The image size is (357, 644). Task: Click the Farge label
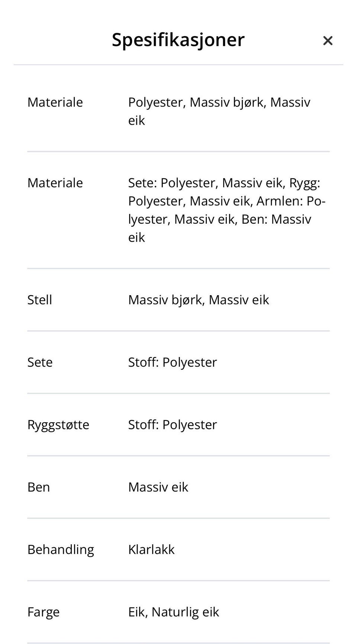pyautogui.click(x=44, y=612)
